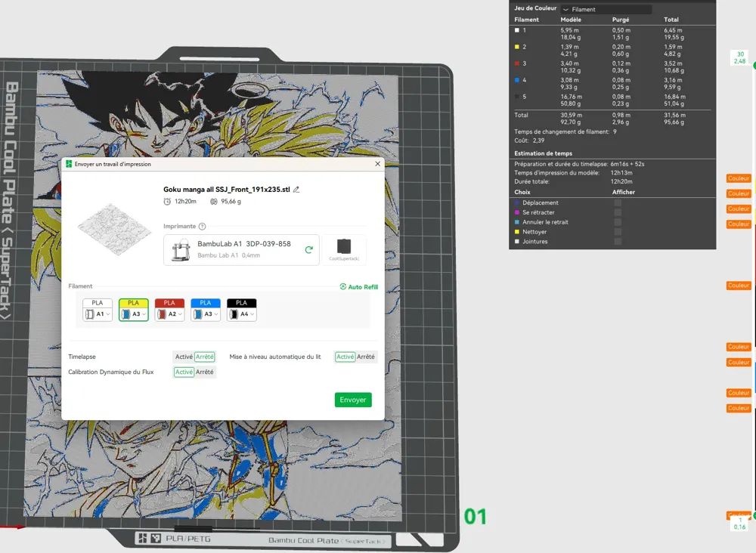Click the pencil icon to rename the print job
This screenshot has height=553, width=756.
(296, 190)
